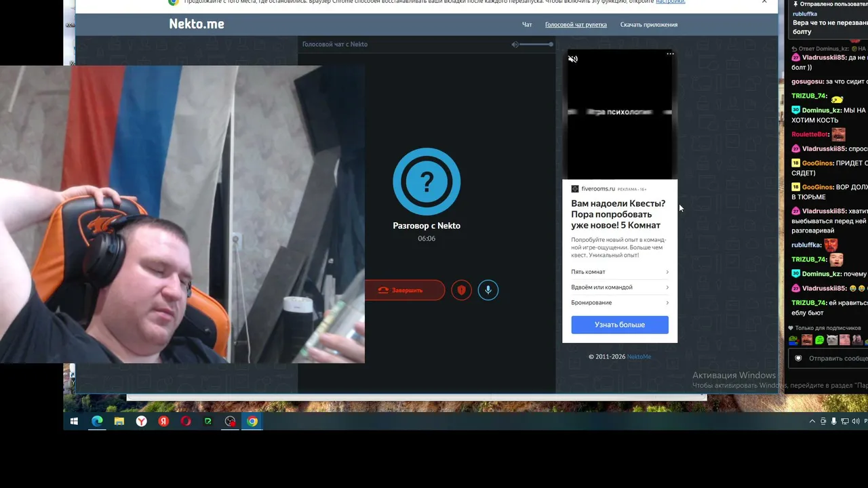Click the TRIZUB_74 name on ей нравиться message
Viewport: 868px width, 488px height.
tap(809, 303)
